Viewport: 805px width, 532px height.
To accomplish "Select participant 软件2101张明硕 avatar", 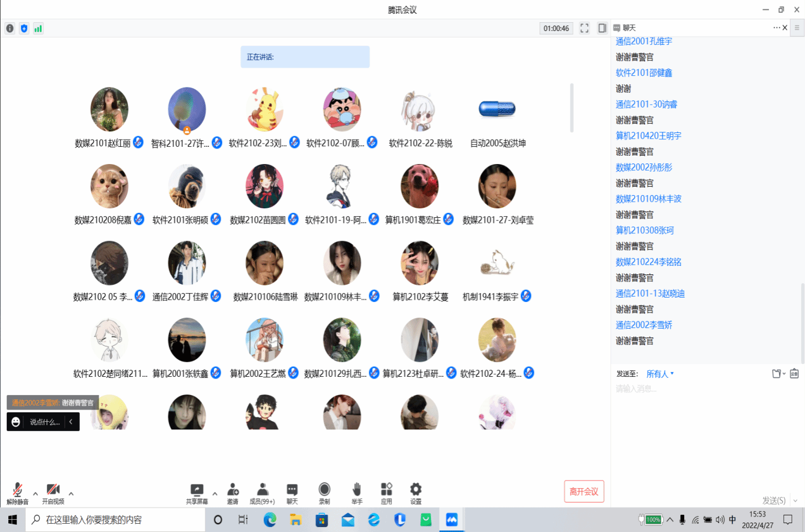I will [187, 186].
